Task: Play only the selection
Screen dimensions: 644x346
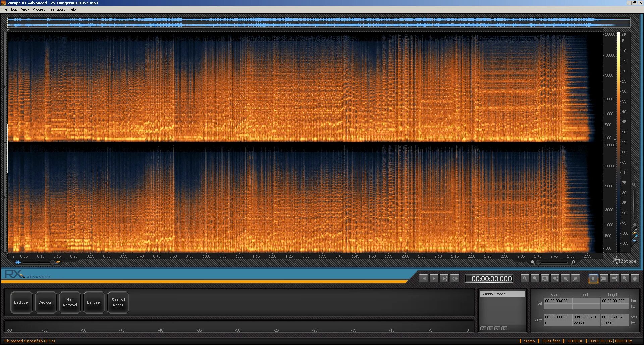Action: [444, 279]
